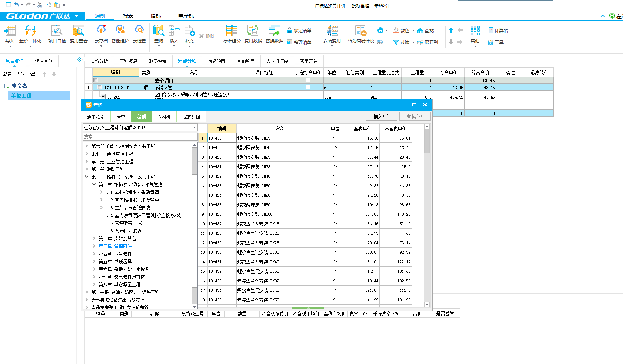Expand 第四章 卫生器具 node
This screenshot has height=364, width=623.
(x=94, y=254)
